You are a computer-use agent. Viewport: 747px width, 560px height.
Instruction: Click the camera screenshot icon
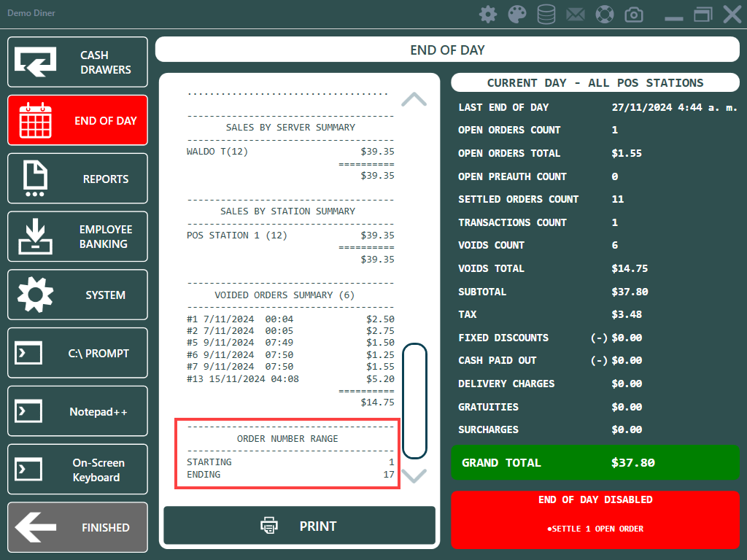634,14
